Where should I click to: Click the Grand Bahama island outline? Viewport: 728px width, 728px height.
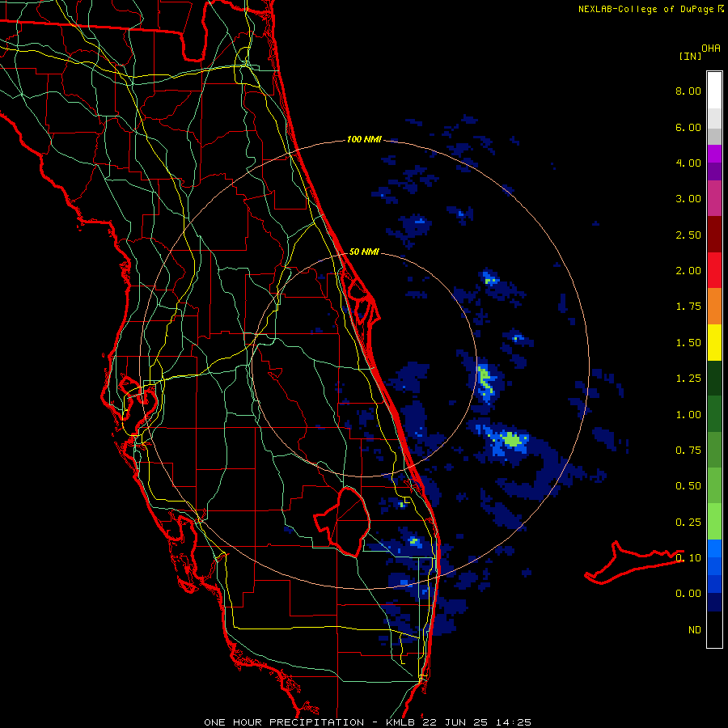pos(633,563)
